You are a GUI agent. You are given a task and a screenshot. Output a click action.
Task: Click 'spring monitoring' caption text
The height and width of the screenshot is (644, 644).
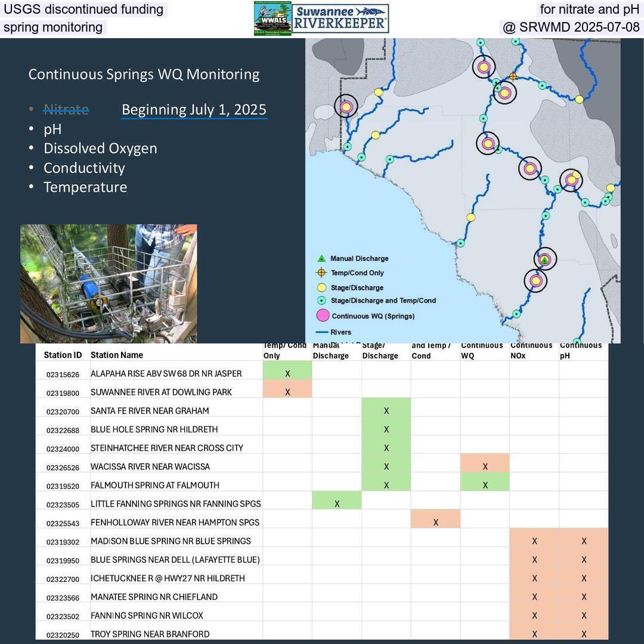tap(53, 27)
